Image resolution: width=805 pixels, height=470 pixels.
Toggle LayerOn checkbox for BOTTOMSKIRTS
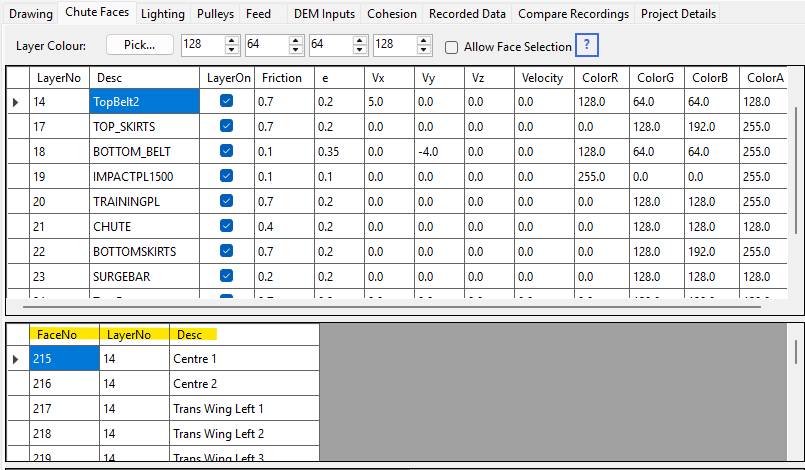point(226,250)
